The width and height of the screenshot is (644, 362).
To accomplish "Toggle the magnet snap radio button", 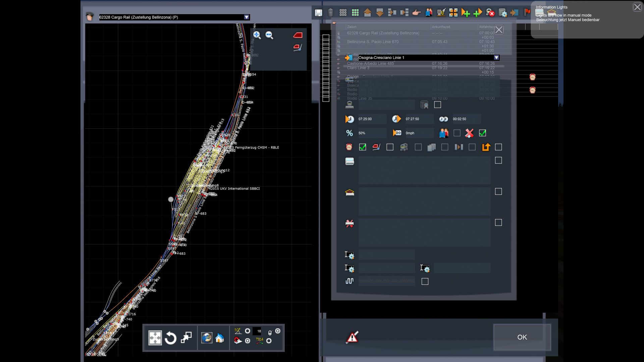I will [248, 341].
